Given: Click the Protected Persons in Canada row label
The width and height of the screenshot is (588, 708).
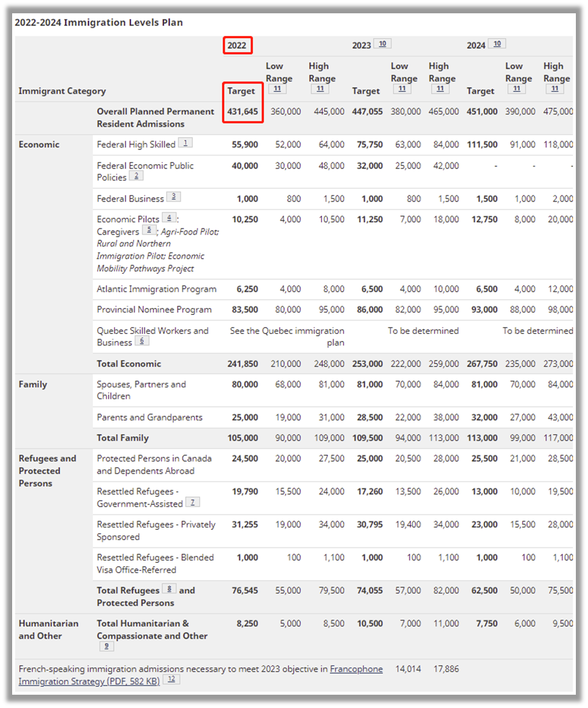Looking at the screenshot, I should [154, 465].
